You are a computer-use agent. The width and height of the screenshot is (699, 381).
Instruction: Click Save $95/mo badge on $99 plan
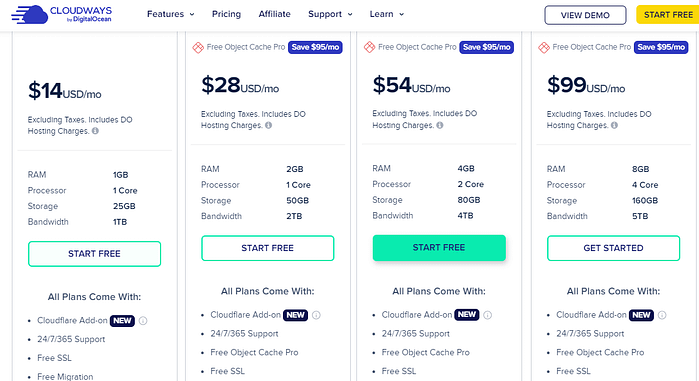(x=661, y=47)
